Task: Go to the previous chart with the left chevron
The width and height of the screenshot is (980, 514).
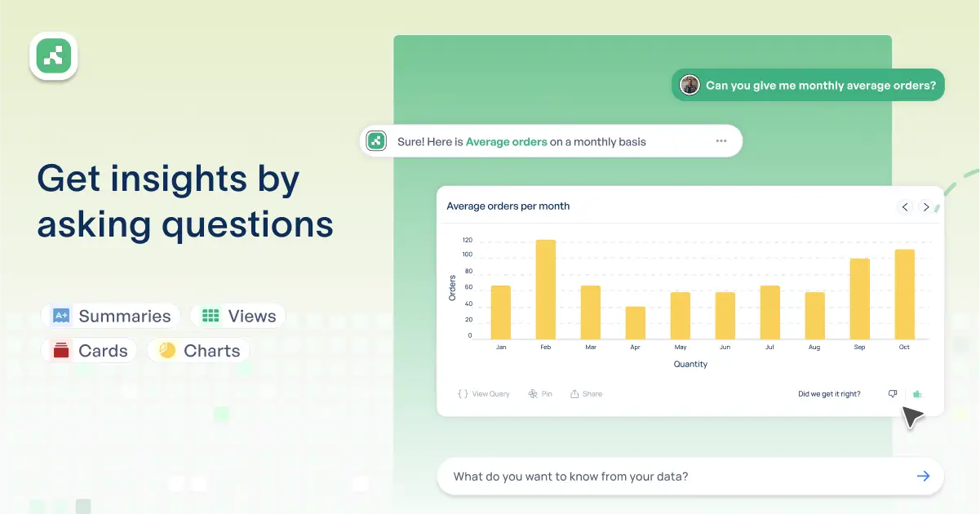Action: coord(905,207)
